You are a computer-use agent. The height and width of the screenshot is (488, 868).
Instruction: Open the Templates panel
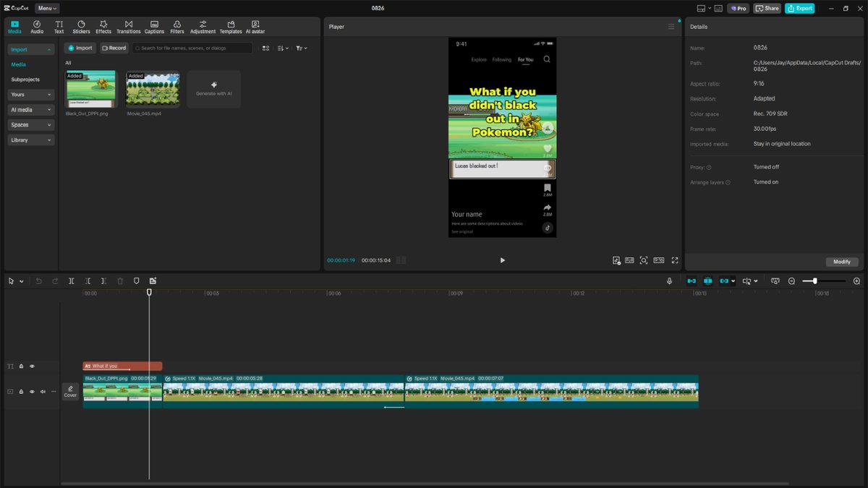[x=231, y=27]
